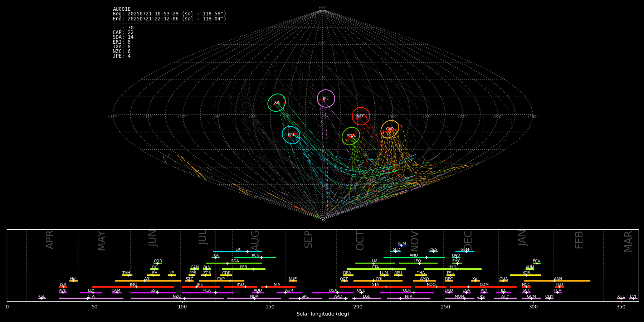The height and width of the screenshot is (322, 644).
Task: Click the KSE shower label
Action: point(42,296)
